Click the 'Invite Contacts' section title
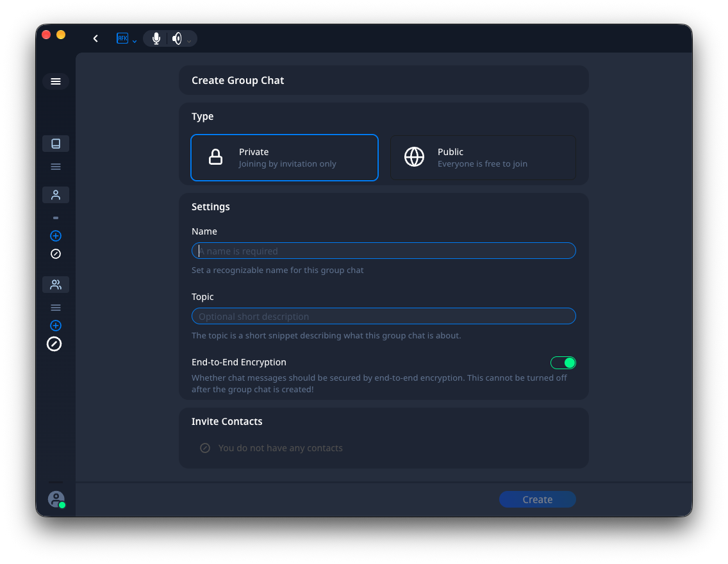Image resolution: width=728 pixels, height=564 pixels. pyautogui.click(x=227, y=422)
